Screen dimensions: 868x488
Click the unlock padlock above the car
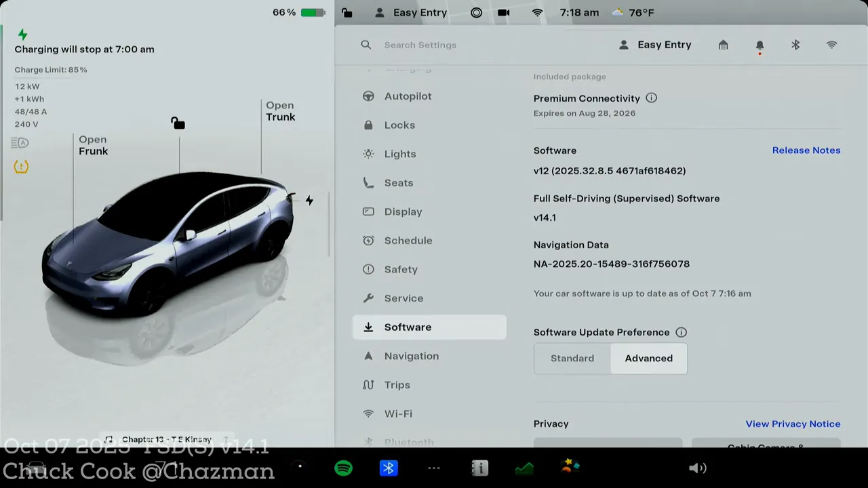point(178,123)
